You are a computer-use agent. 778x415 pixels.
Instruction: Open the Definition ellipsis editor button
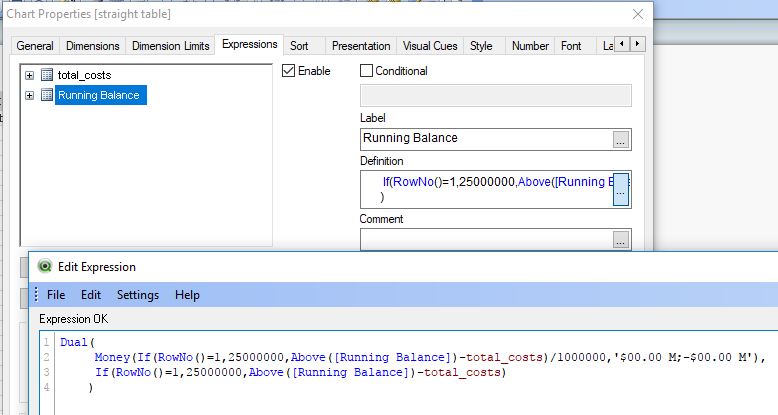click(621, 189)
